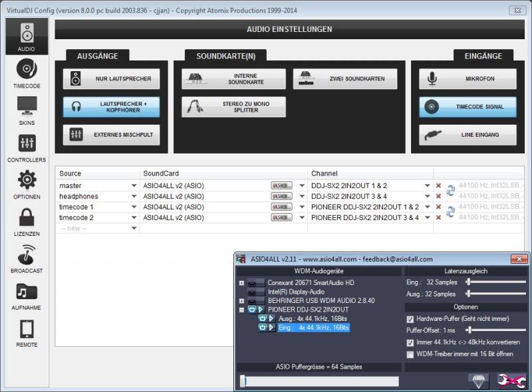The height and width of the screenshot is (392, 532).
Task: Select Line Eingang input
Action: click(x=468, y=135)
